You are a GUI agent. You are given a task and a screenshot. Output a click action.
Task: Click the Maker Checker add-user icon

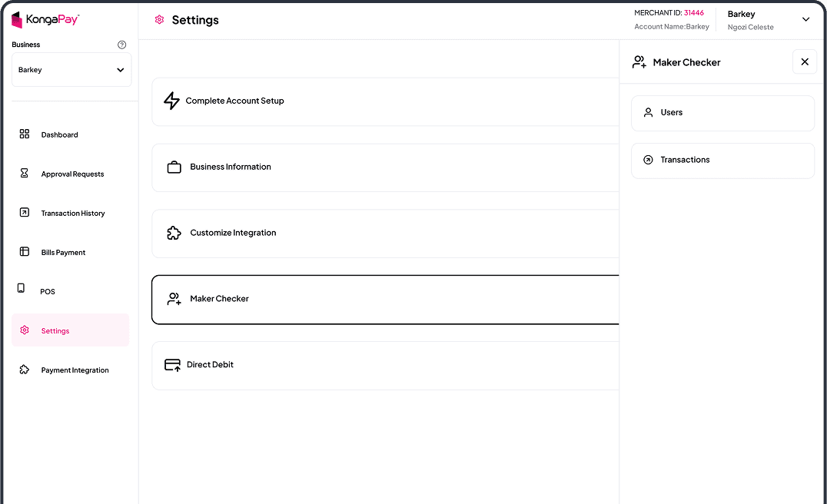[174, 299]
